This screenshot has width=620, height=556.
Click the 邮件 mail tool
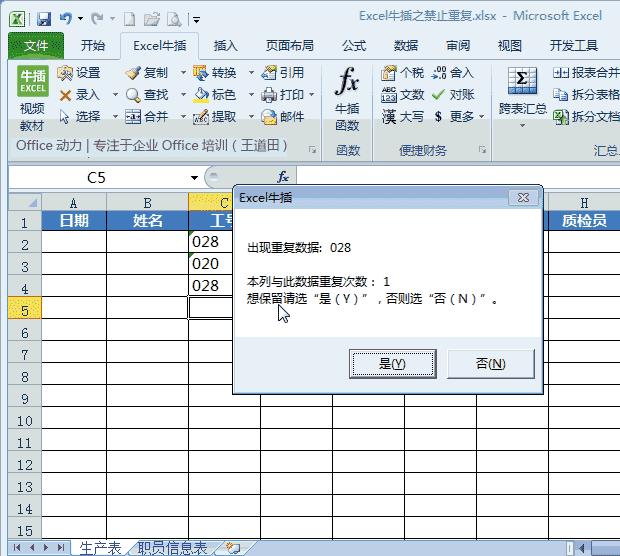coord(283,117)
